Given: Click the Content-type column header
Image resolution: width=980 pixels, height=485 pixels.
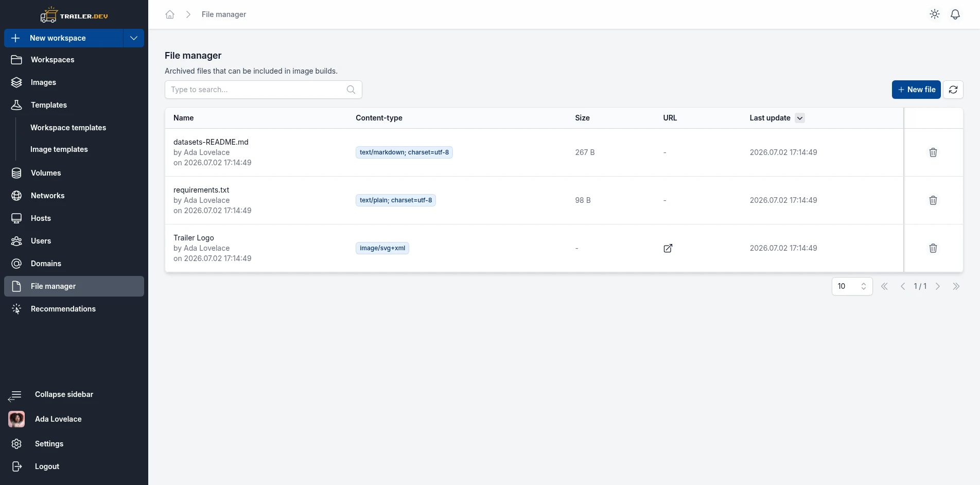Looking at the screenshot, I should tap(379, 118).
